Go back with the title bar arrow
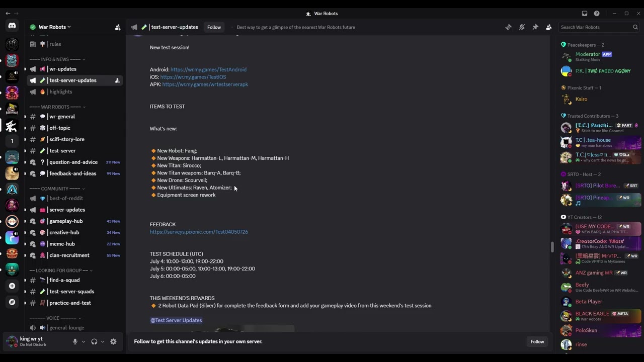Viewport: 644px width, 362px height. 8,14
